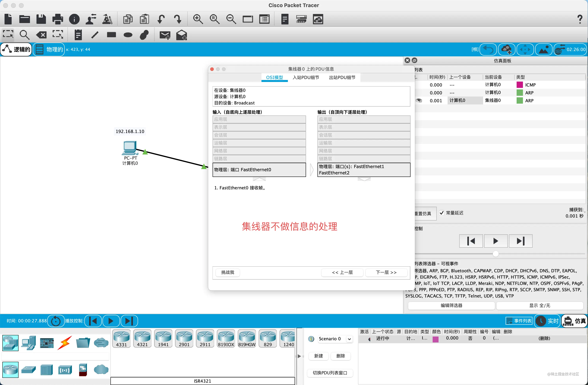The height and width of the screenshot is (385, 588).
Task: Adjust the simulation speed slider
Action: point(495,254)
